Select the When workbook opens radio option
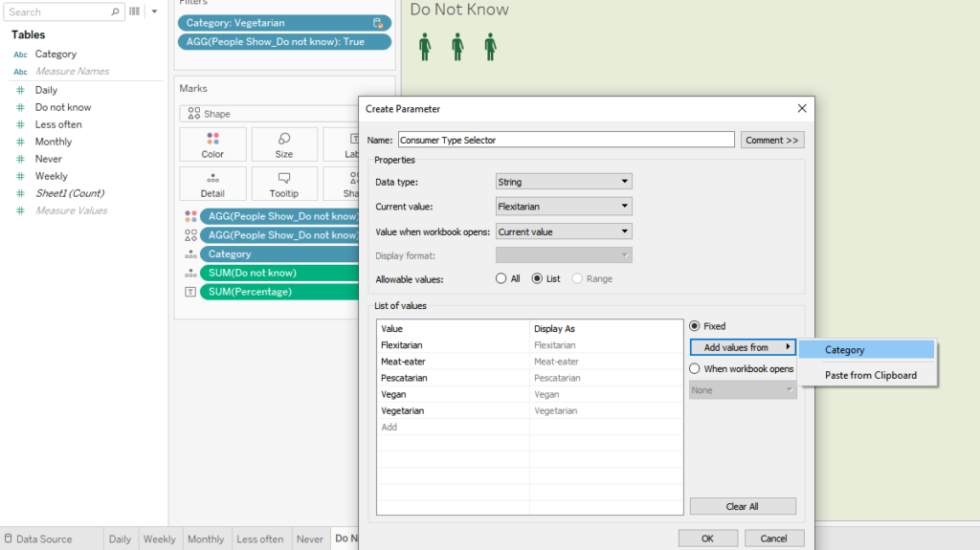The width and height of the screenshot is (980, 550). tap(695, 369)
